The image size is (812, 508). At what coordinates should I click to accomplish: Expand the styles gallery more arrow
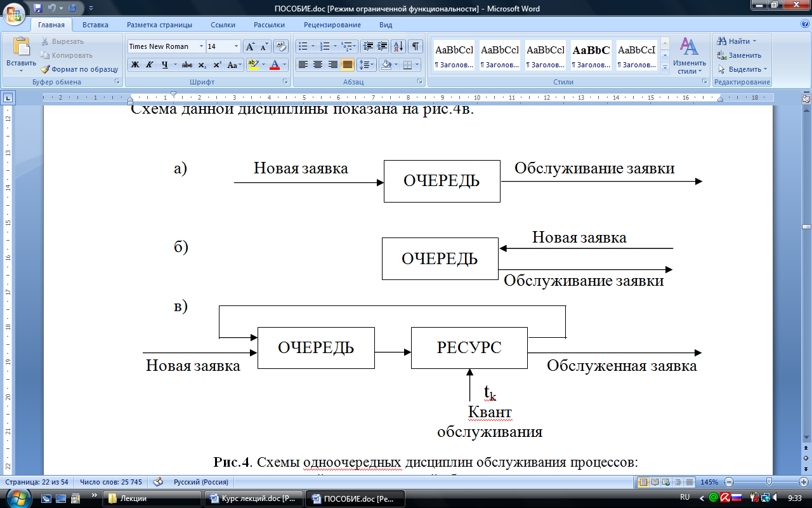coord(665,67)
